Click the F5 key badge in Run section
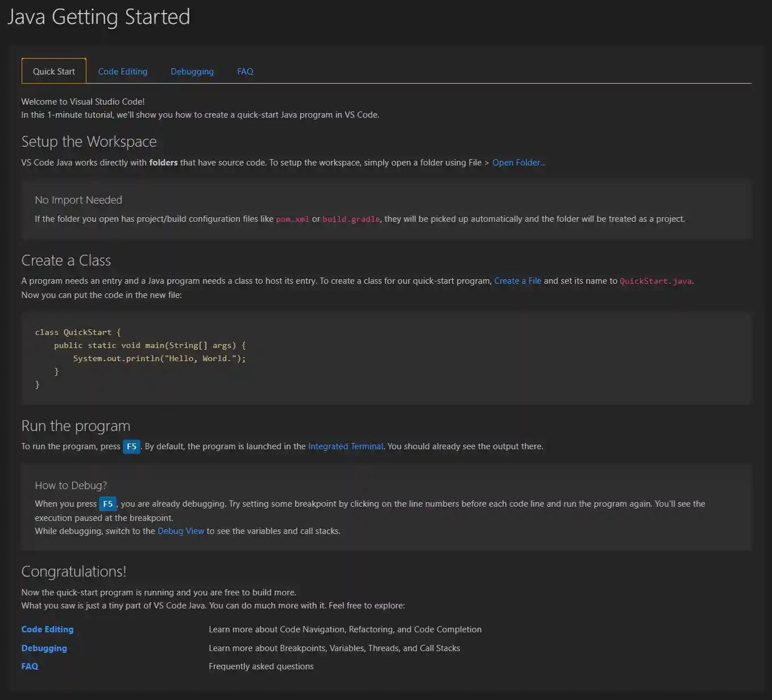The image size is (772, 700). click(x=131, y=446)
